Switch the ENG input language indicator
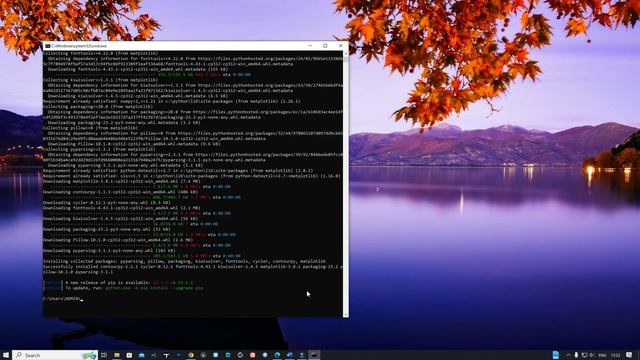Image resolution: width=640 pixels, height=360 pixels. [602, 355]
